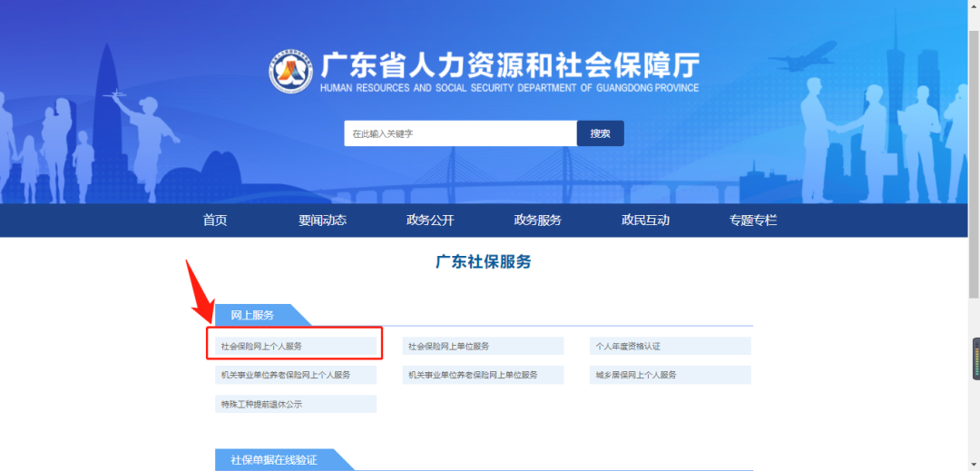Open the 要闻动态 nav item
This screenshot has height=471, width=980.
(322, 220)
